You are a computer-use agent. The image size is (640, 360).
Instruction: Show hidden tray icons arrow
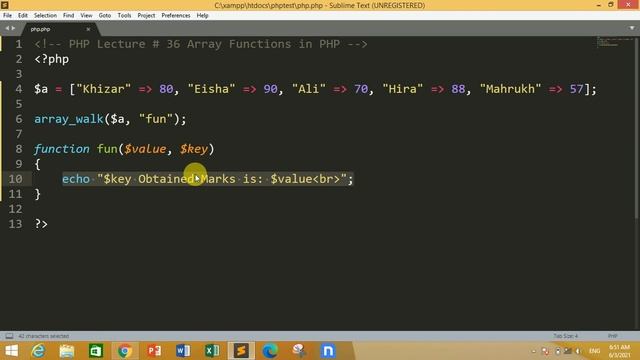pyautogui.click(x=534, y=351)
